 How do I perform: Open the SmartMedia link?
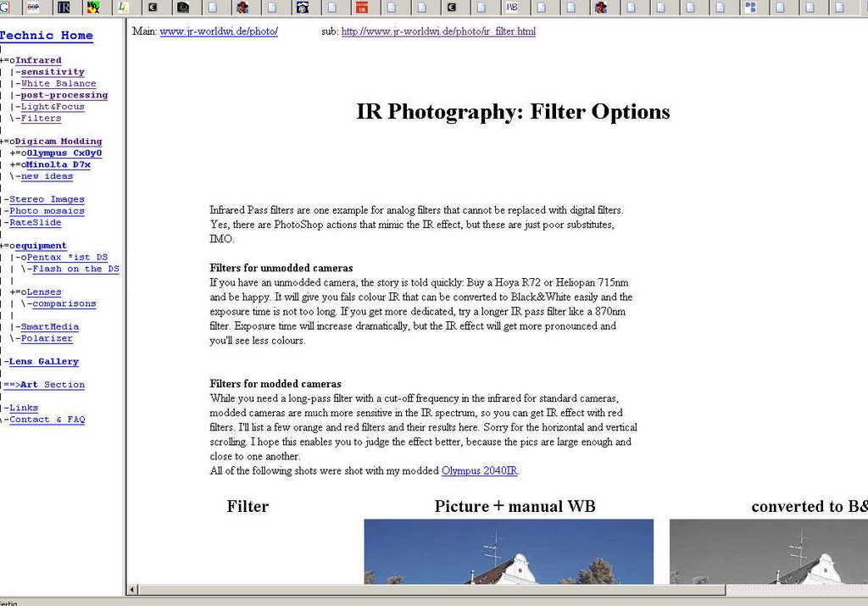tap(50, 328)
